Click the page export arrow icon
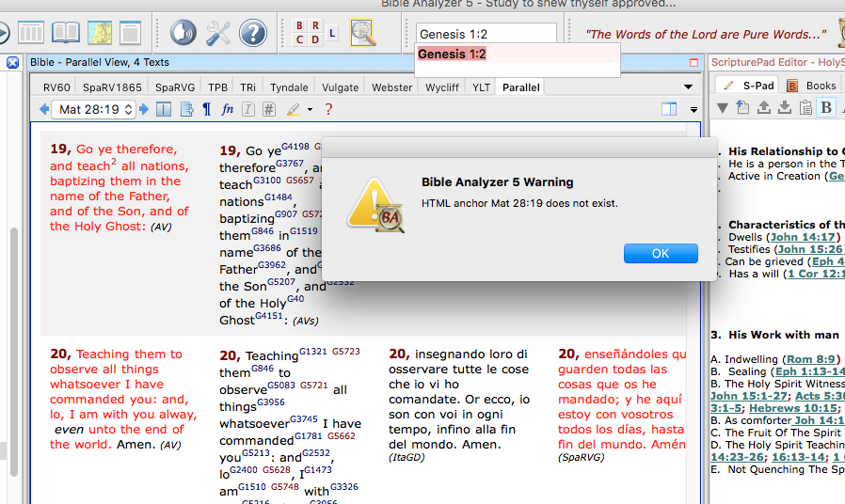Image resolution: width=845 pixels, height=504 pixels. click(186, 109)
